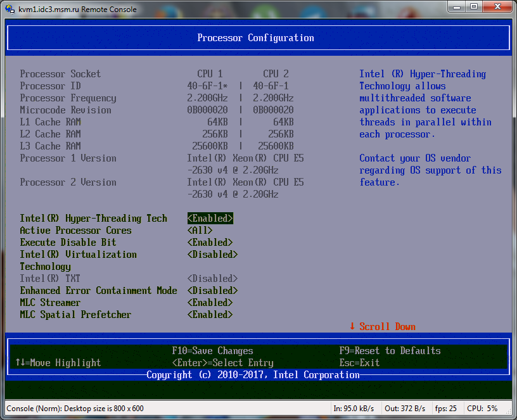
Task: Click the F9=Reset to Defaults hint
Action: pyautogui.click(x=390, y=350)
